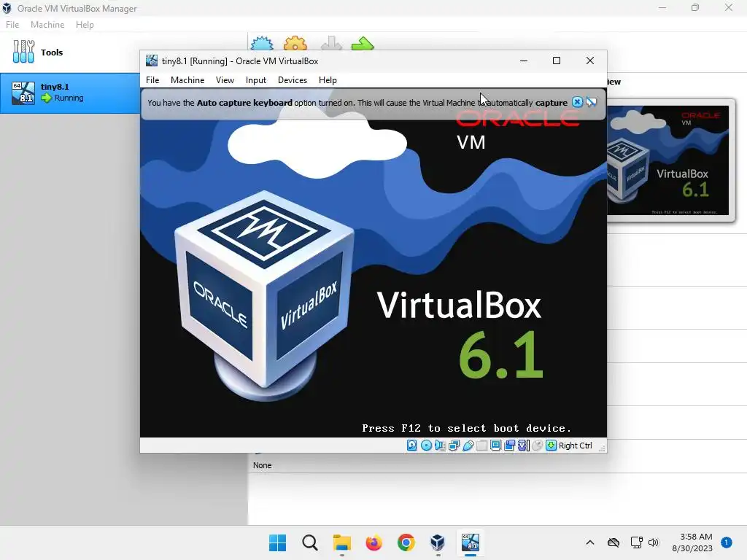Open the View menu in VM window
Viewport: 747px width, 560px height.
tap(225, 80)
